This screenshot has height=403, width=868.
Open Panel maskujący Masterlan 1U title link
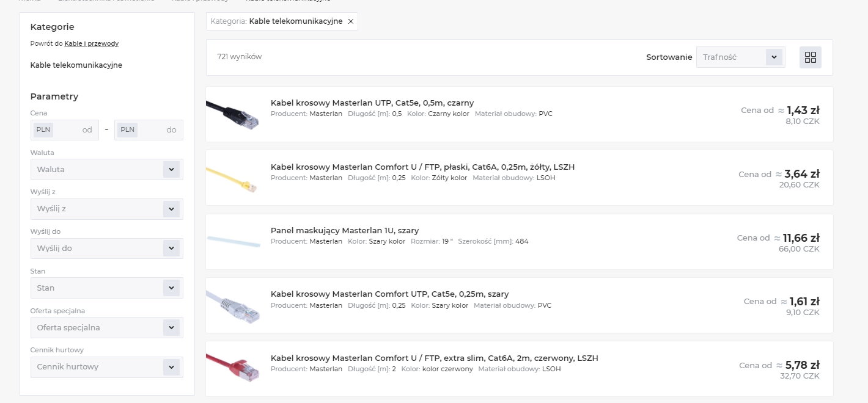point(345,231)
